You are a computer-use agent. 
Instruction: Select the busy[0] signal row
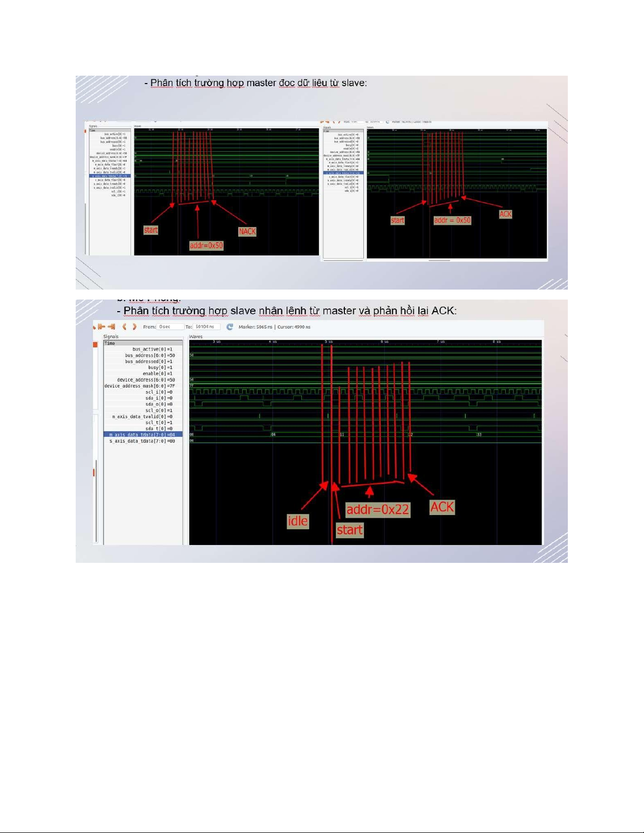[143, 367]
